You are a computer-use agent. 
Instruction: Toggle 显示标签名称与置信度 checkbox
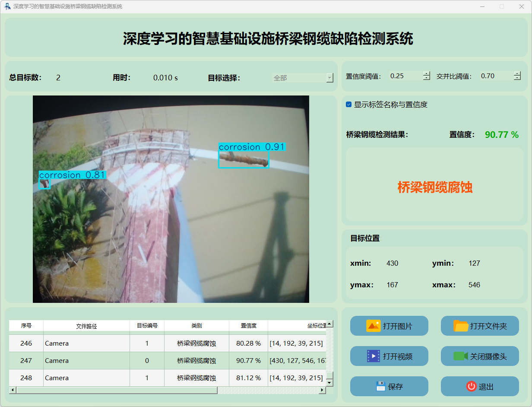coord(349,105)
